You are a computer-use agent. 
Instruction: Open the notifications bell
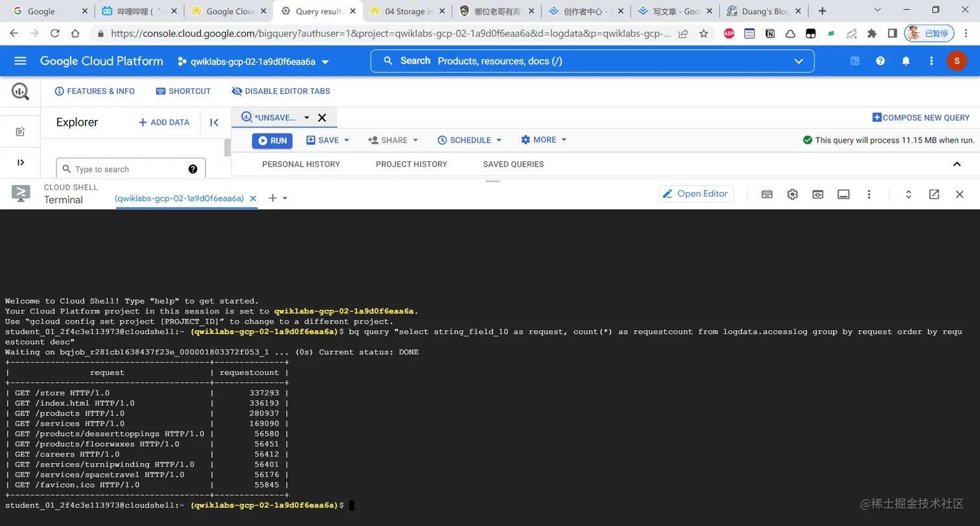point(905,61)
